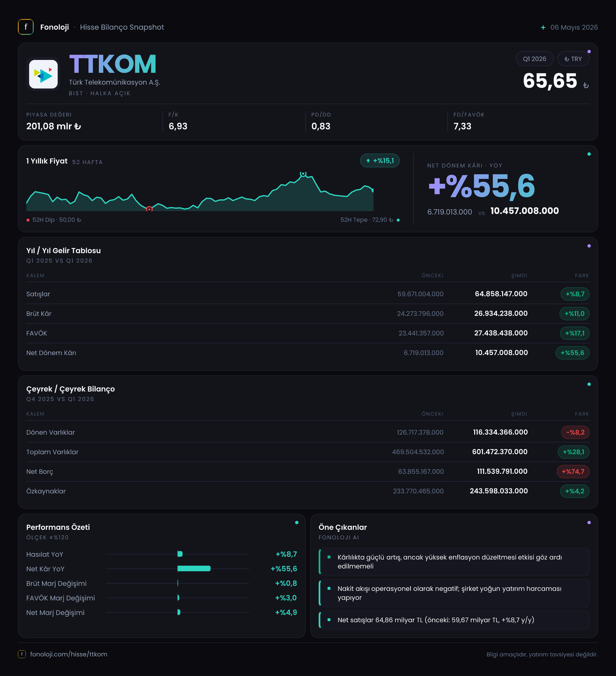Click the sparkle icon beside the date
The width and height of the screenshot is (616, 676).
[543, 27]
